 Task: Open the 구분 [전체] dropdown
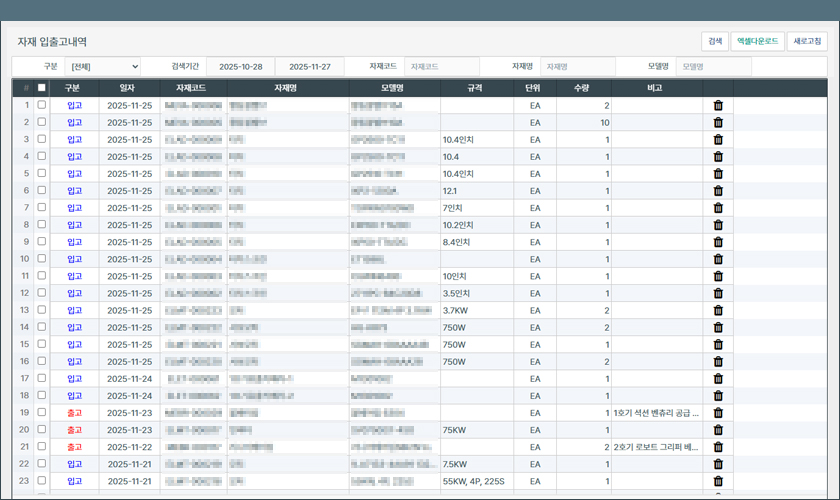(102, 66)
